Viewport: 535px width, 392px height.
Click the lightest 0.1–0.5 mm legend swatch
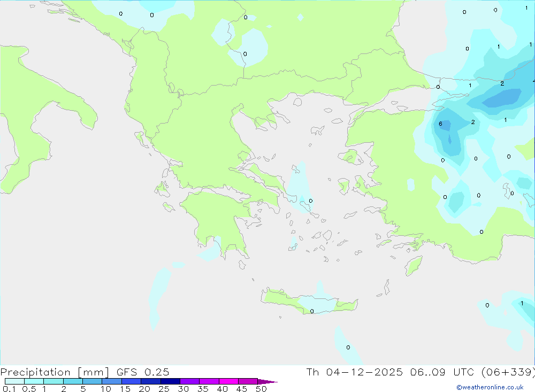[x=14, y=381]
